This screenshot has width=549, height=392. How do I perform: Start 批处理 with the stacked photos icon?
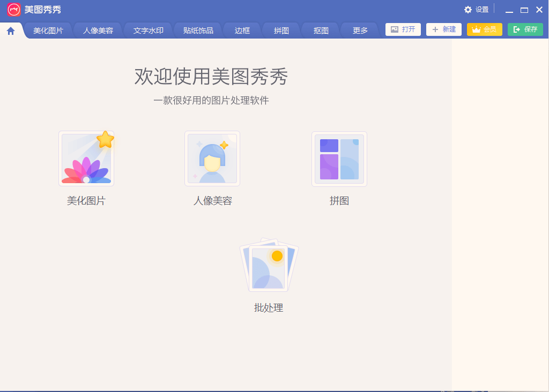(269, 266)
